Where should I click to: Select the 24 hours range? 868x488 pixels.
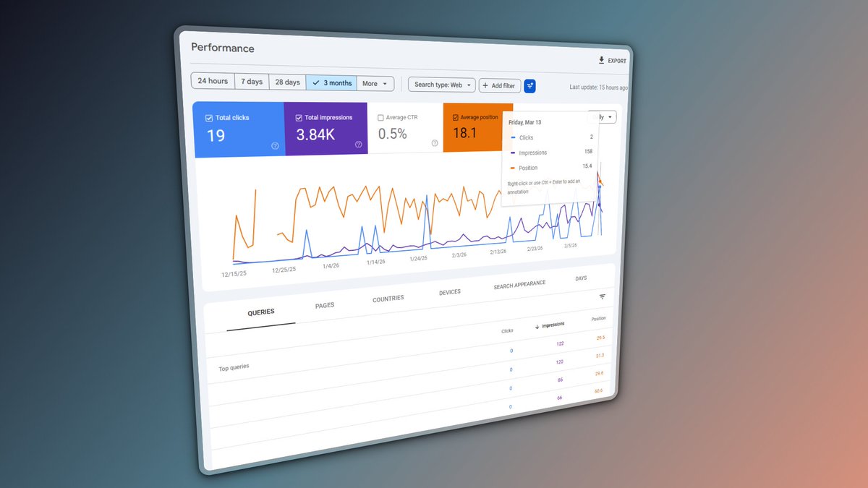(213, 81)
